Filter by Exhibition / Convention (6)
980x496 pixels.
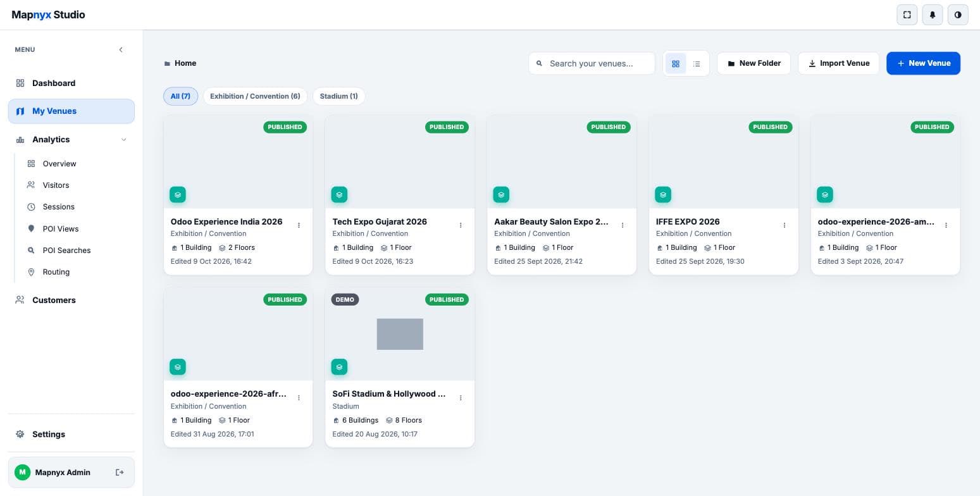coord(255,96)
